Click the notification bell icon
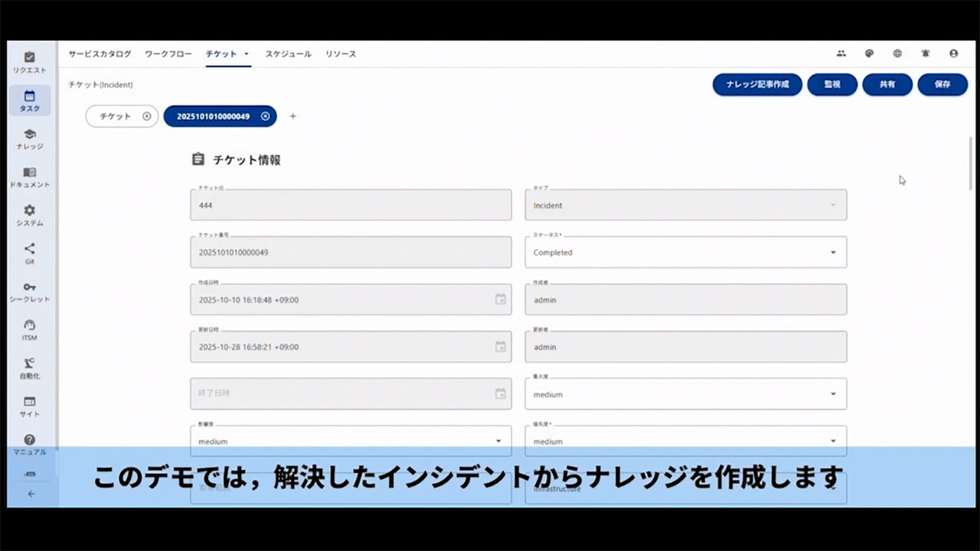Image resolution: width=980 pixels, height=551 pixels. 925,54
